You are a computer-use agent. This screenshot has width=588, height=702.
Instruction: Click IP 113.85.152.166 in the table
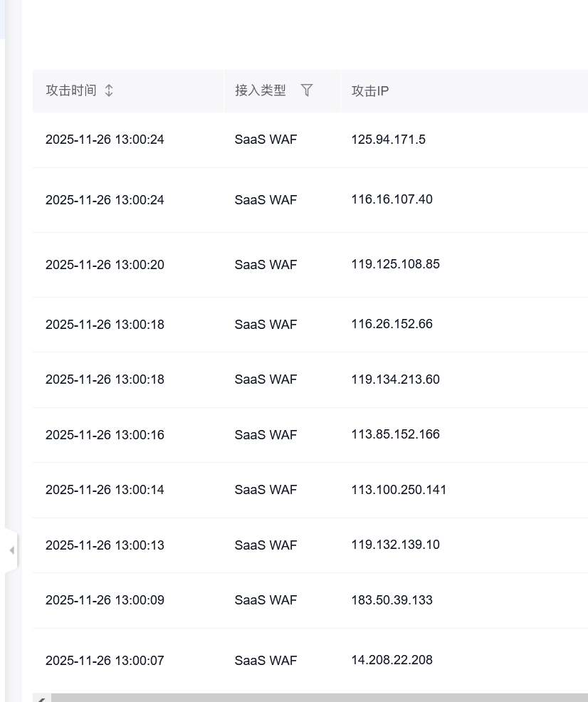click(x=395, y=434)
